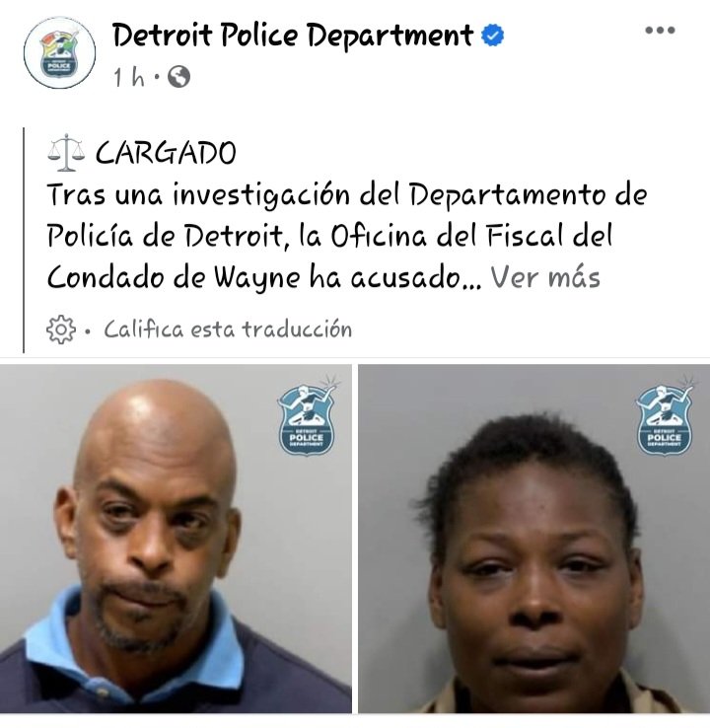The height and width of the screenshot is (728, 710).
Task: Click the 1 h post timestamp
Action: click(x=129, y=77)
